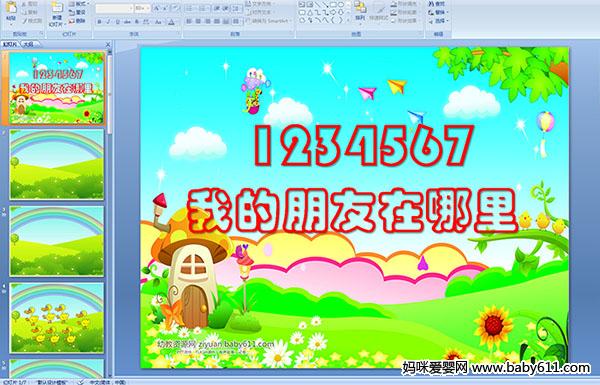
Task: Toggle Underline text formatting
Action: click(x=118, y=22)
